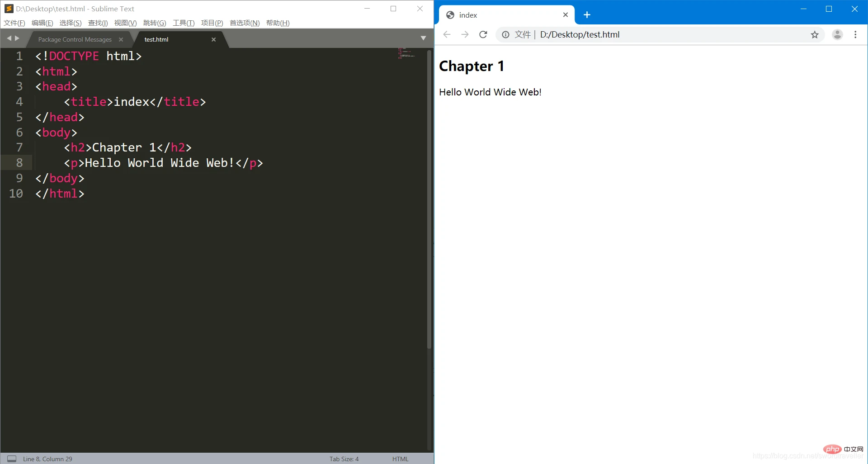Open HTML syntax selector in status bar

(400, 459)
